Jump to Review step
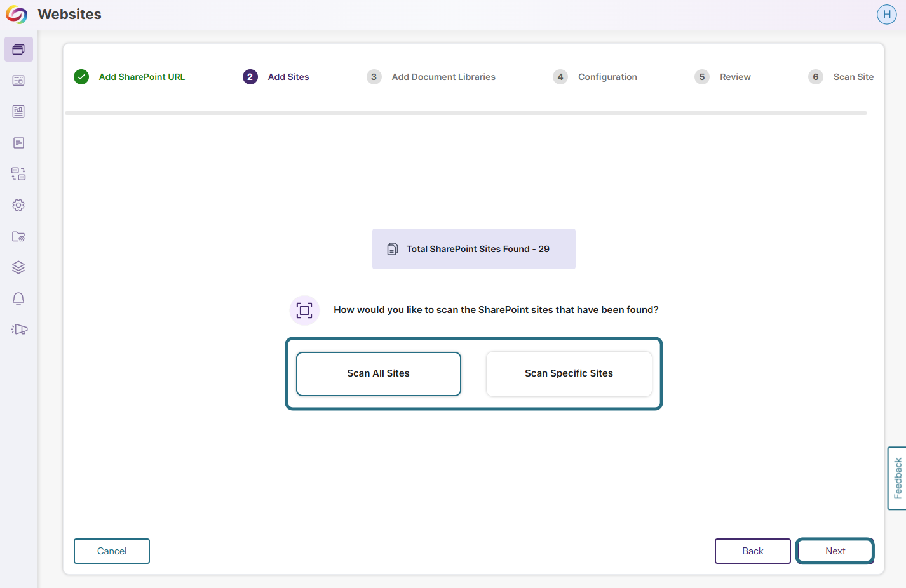The image size is (906, 588). (x=735, y=77)
